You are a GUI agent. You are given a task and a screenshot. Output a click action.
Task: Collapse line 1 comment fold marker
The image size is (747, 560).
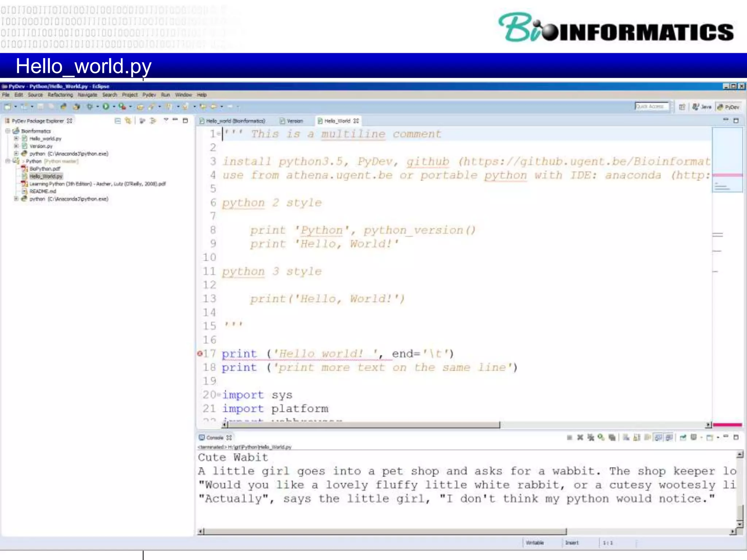tap(219, 134)
